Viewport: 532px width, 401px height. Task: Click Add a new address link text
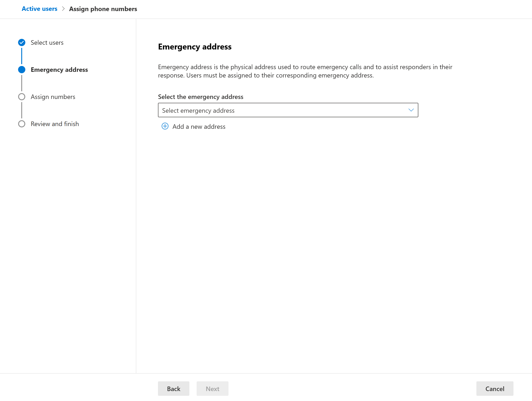coord(199,127)
